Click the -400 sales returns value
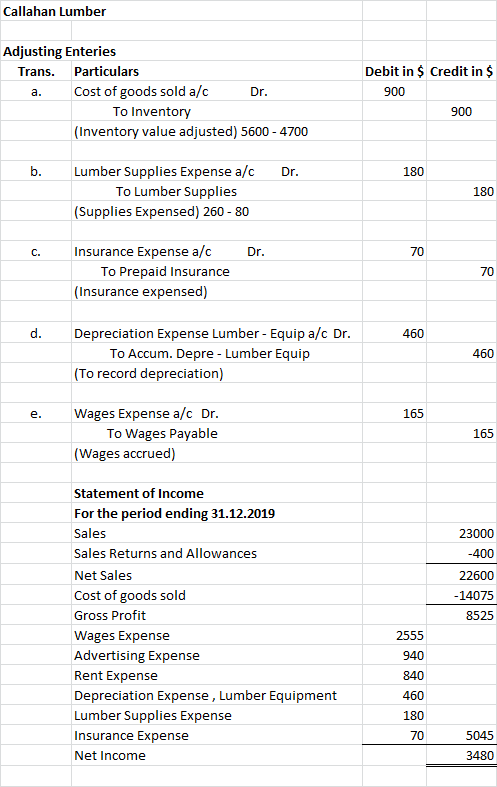 click(481, 554)
